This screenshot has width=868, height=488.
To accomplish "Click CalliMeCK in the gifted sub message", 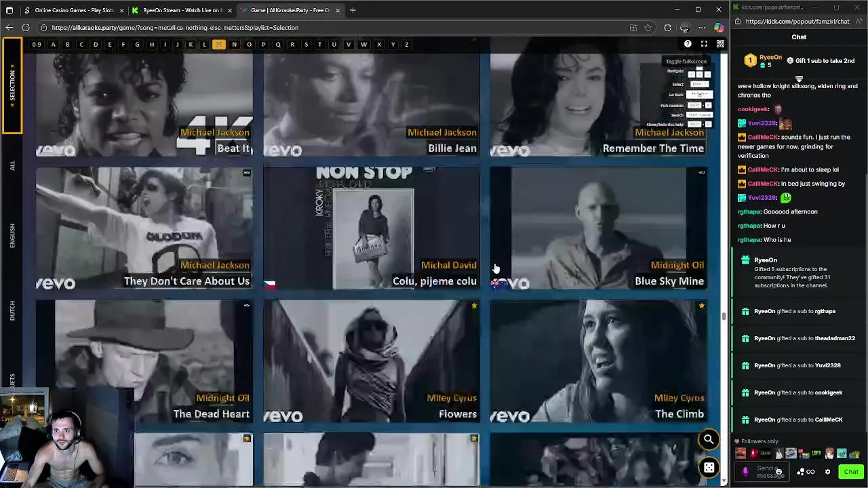I will tap(828, 420).
